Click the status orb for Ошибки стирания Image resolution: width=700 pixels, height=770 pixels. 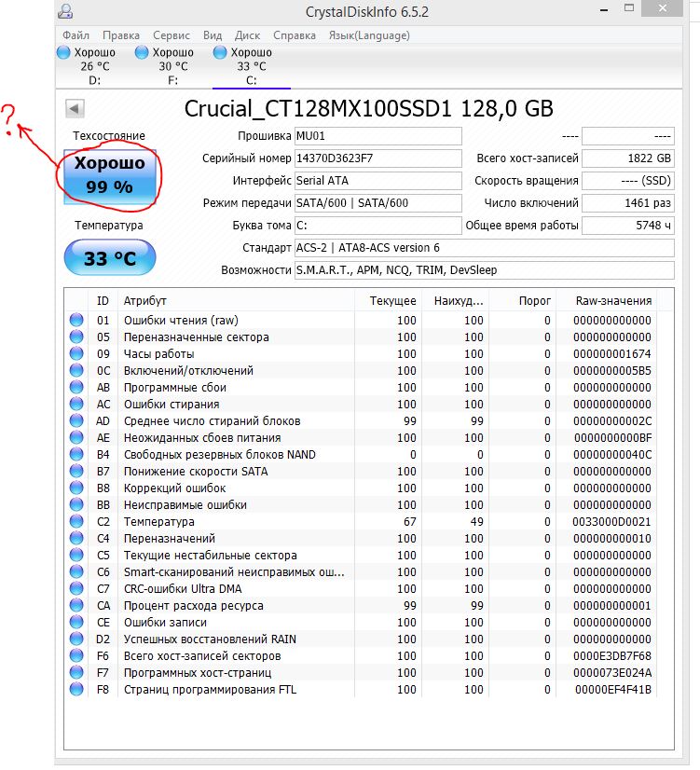(x=76, y=404)
